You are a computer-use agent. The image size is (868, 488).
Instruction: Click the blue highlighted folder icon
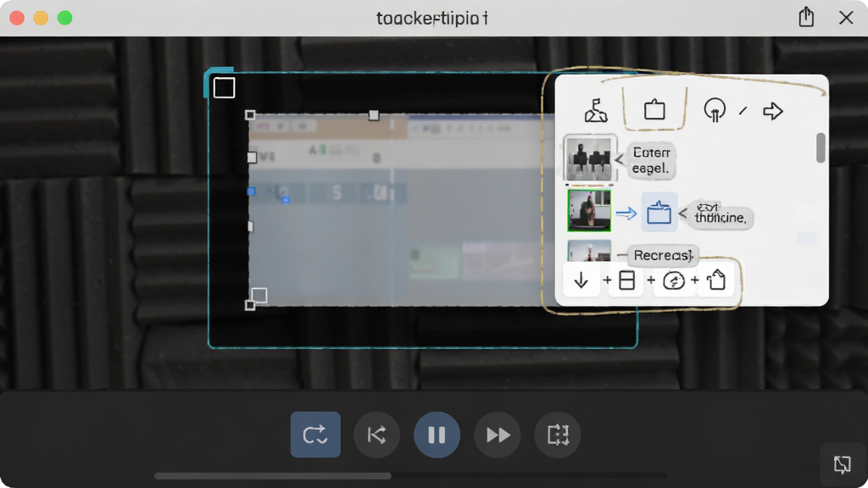[x=659, y=212]
